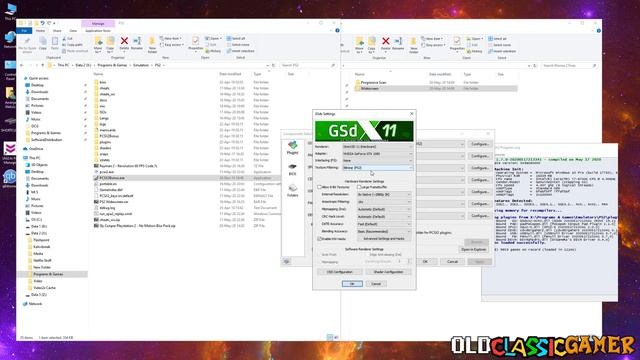
Task: Click the Search PS2 field in Explorer
Action: click(308, 65)
